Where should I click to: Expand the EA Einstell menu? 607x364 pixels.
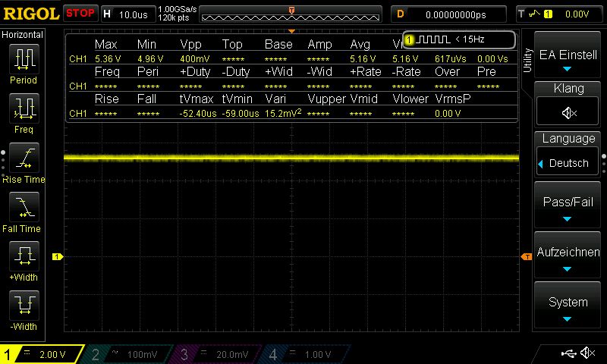tap(568, 60)
